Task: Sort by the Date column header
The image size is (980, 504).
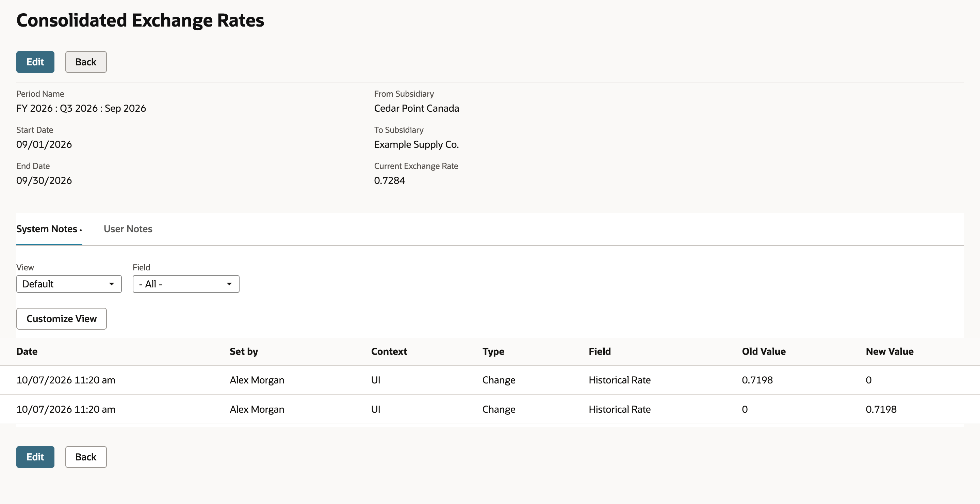Action: tap(27, 351)
